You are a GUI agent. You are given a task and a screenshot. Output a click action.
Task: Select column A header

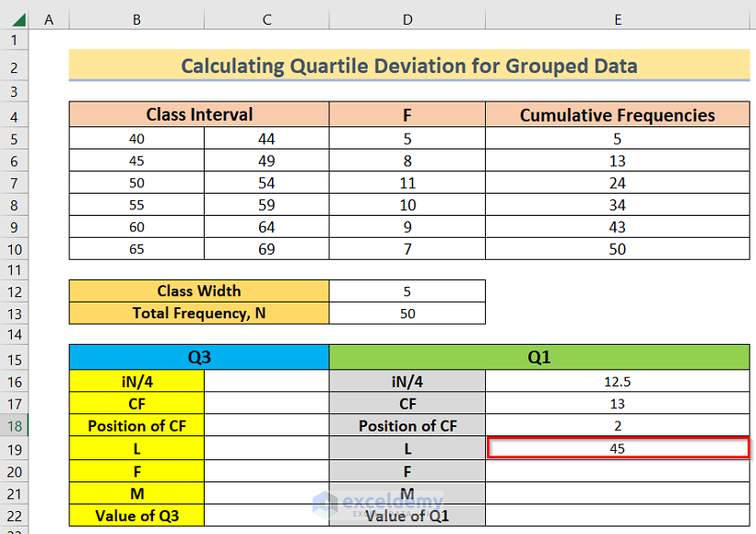[x=49, y=19]
